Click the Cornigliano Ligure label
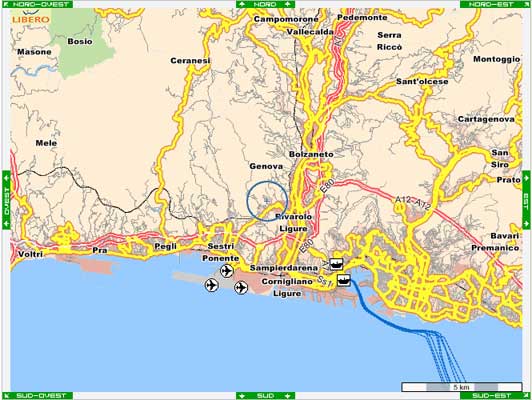Viewport: 532px width, 400px height. tap(287, 287)
